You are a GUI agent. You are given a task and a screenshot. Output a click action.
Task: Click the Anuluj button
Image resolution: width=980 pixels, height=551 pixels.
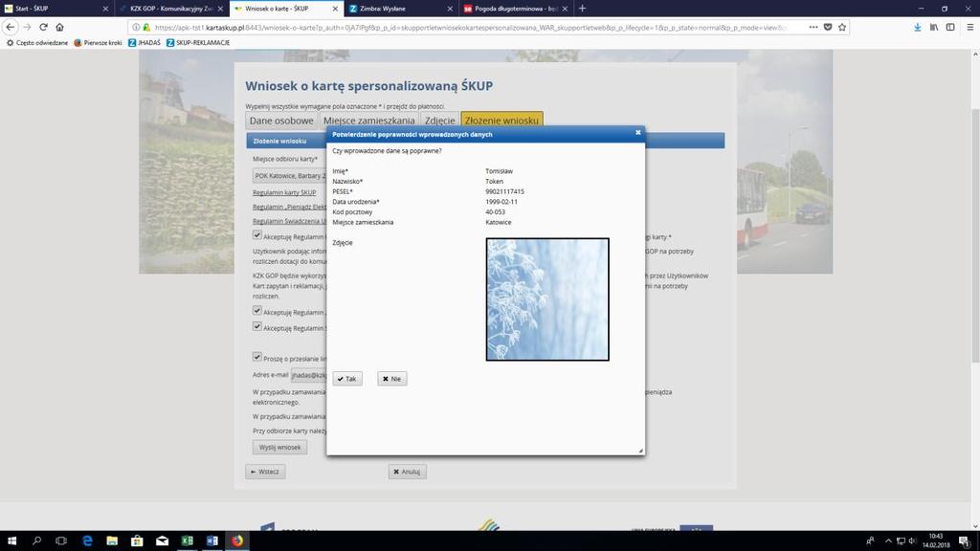point(407,472)
